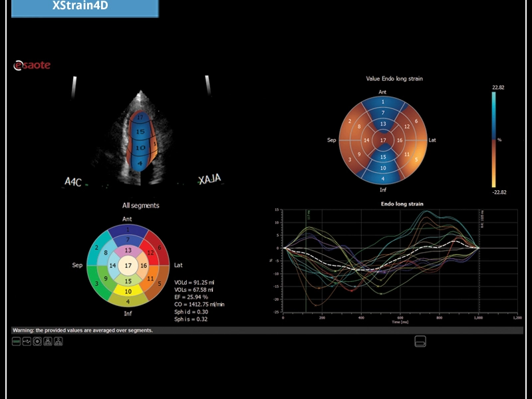This screenshot has height=399, width=532.
Task: Click the first network icon in status bar
Action: pos(48,341)
